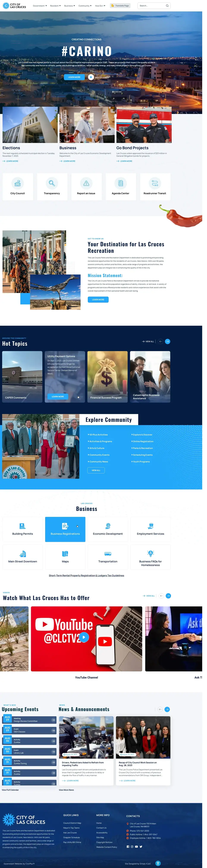
Task: Open the Main Street Downtown tile
Action: (23, 557)
